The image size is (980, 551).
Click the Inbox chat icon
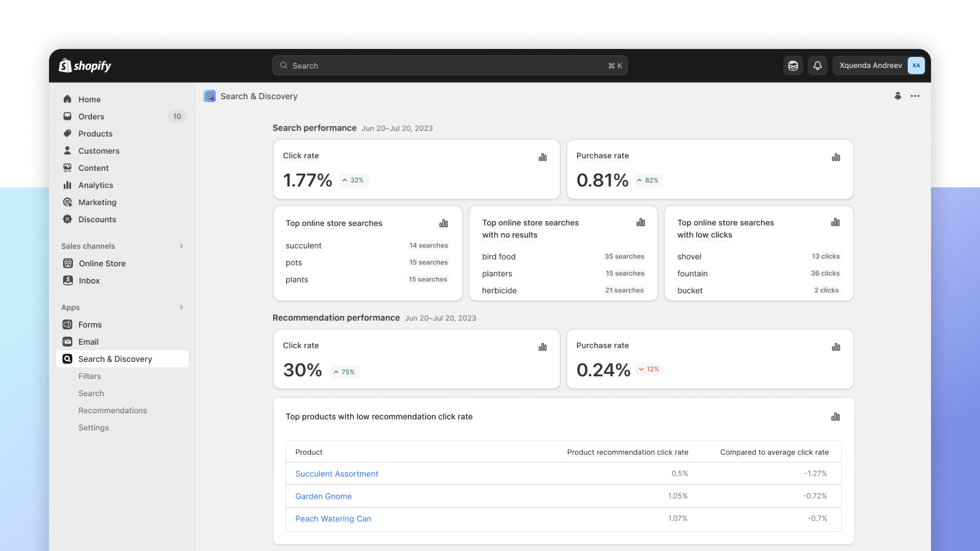(x=67, y=280)
